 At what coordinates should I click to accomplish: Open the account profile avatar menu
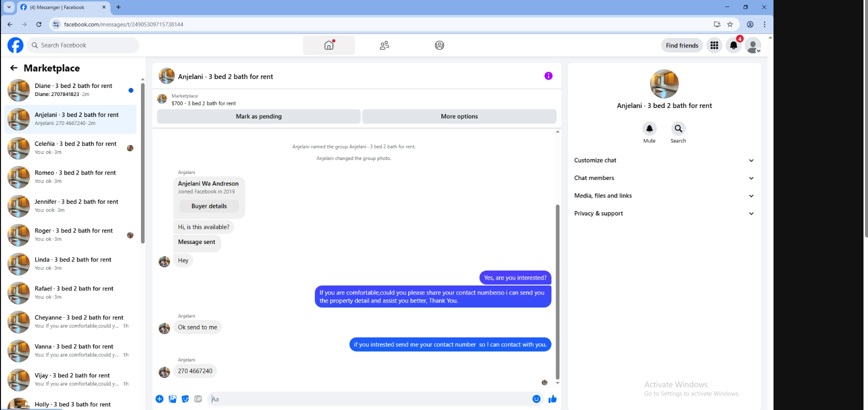click(x=753, y=45)
